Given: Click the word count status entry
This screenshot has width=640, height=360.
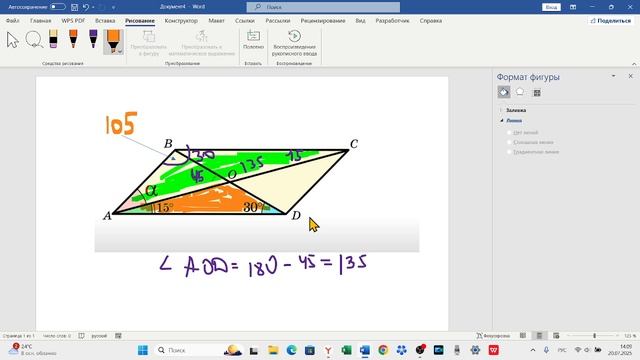Looking at the screenshot, I should coord(57,336).
